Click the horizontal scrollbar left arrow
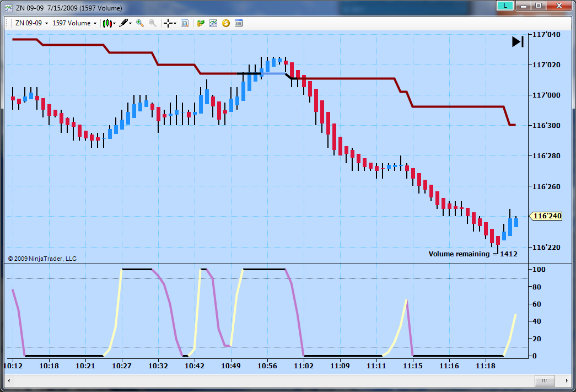 [x=9, y=380]
